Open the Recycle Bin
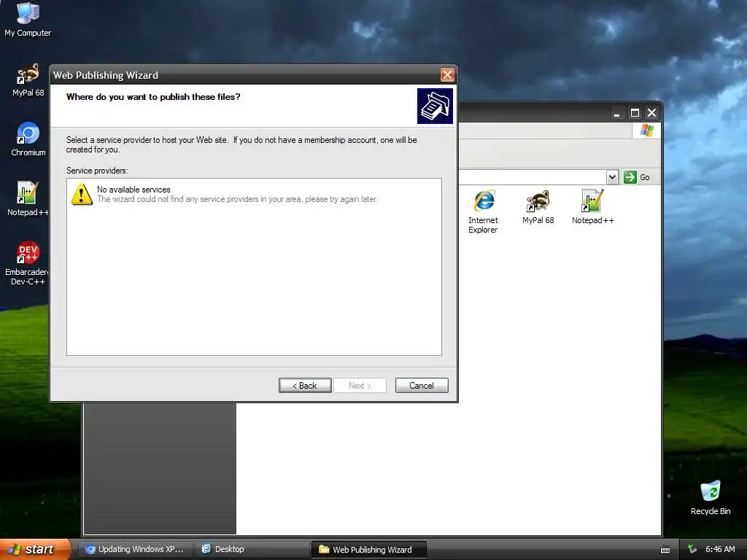 [711, 497]
